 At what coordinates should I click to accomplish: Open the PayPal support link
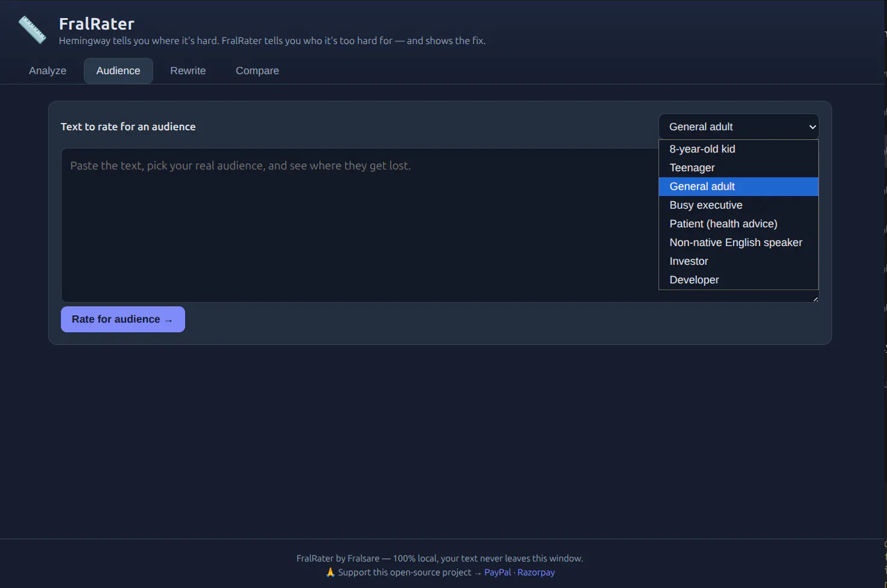497,572
